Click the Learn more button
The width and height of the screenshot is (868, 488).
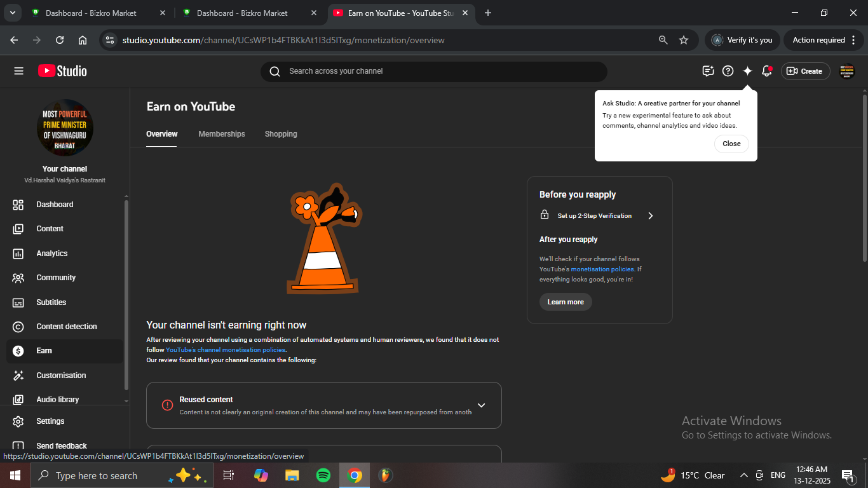(566, 302)
